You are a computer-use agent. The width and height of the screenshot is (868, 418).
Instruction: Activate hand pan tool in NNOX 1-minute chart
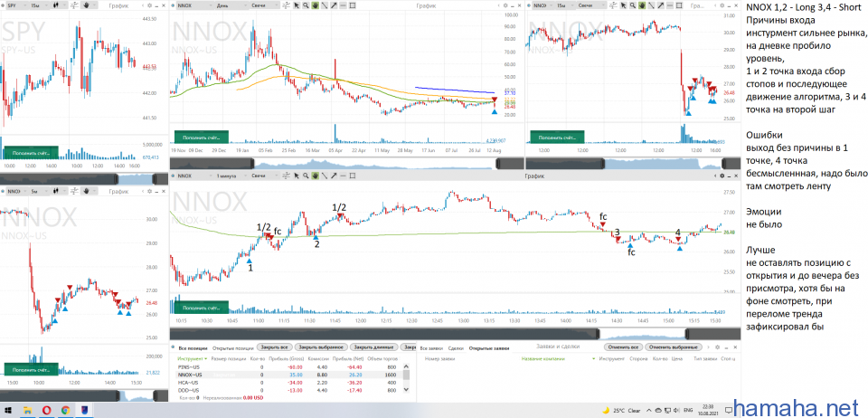[x=315, y=176]
